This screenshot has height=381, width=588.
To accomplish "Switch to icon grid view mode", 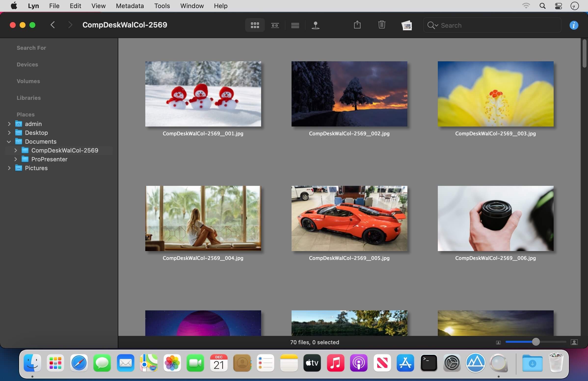I will [255, 25].
